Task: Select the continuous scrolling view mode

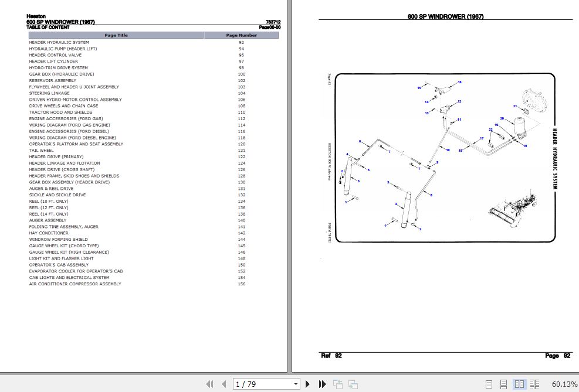Action: pyautogui.click(x=504, y=384)
